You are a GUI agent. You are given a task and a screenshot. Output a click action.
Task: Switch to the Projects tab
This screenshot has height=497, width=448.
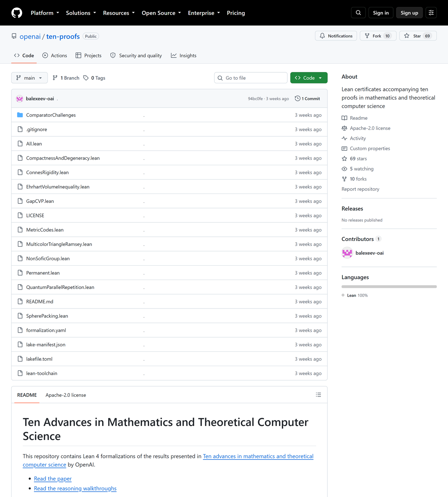click(x=89, y=55)
